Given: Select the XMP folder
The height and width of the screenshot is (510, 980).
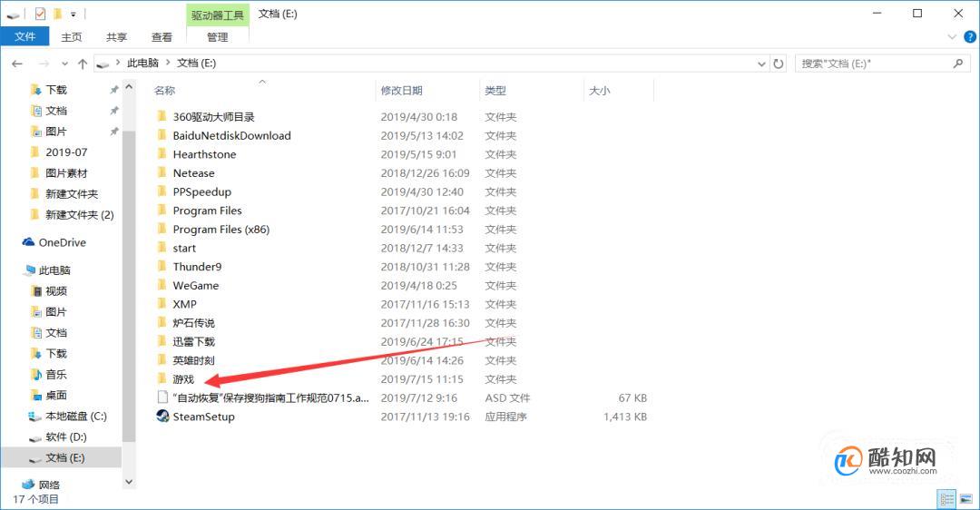Looking at the screenshot, I should pos(185,304).
